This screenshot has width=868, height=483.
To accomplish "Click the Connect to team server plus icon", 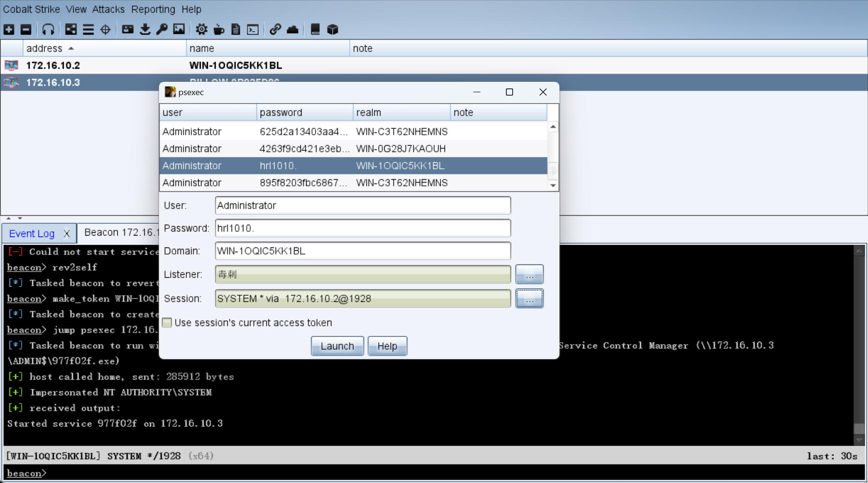I will (x=9, y=29).
